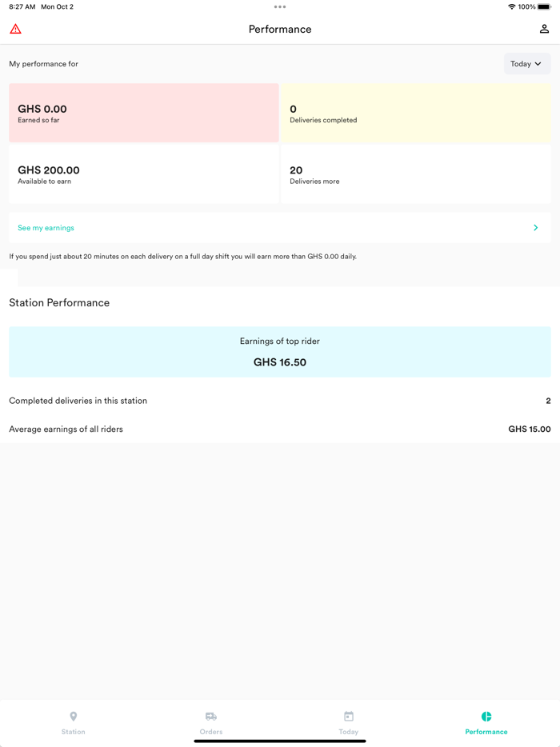Viewport: 560px width, 747px height.
Task: Open the profile person icon
Action: coord(543,28)
